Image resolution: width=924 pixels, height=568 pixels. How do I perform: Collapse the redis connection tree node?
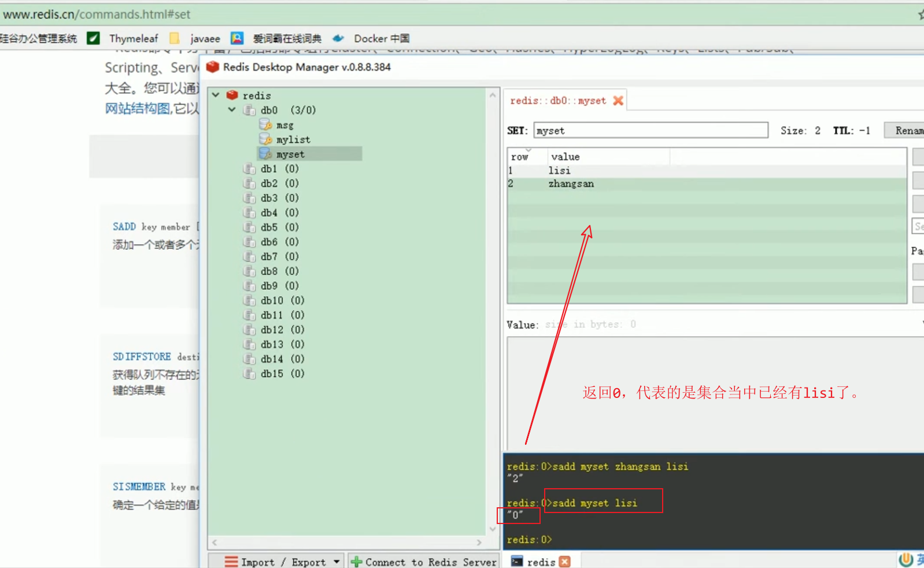(216, 95)
